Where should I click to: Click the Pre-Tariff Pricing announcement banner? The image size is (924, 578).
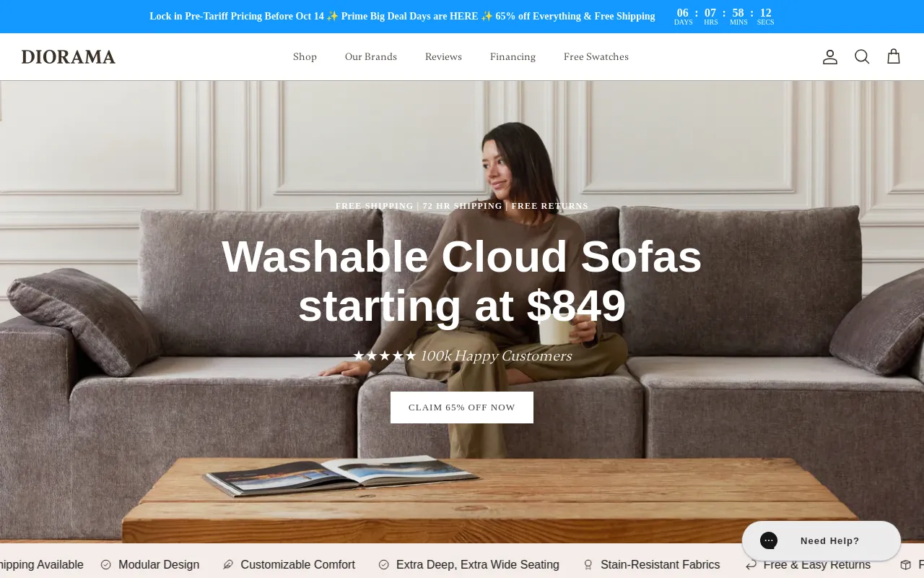coord(402,16)
